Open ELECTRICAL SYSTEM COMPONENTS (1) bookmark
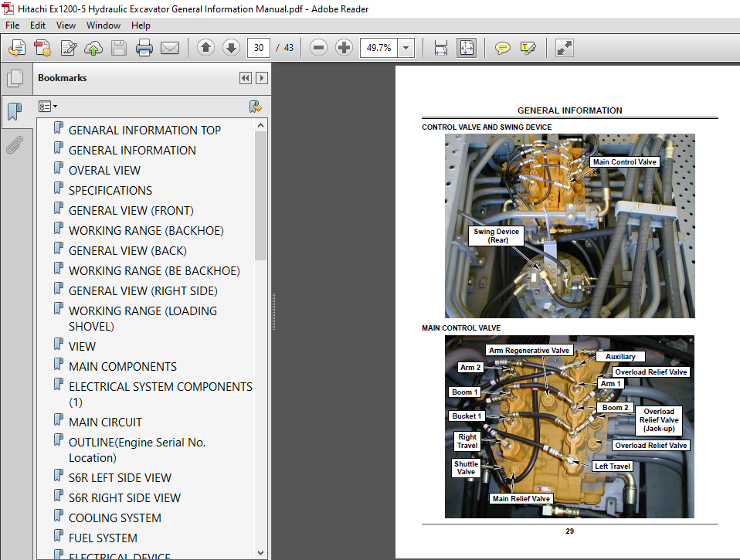The image size is (740, 560). coord(161,395)
